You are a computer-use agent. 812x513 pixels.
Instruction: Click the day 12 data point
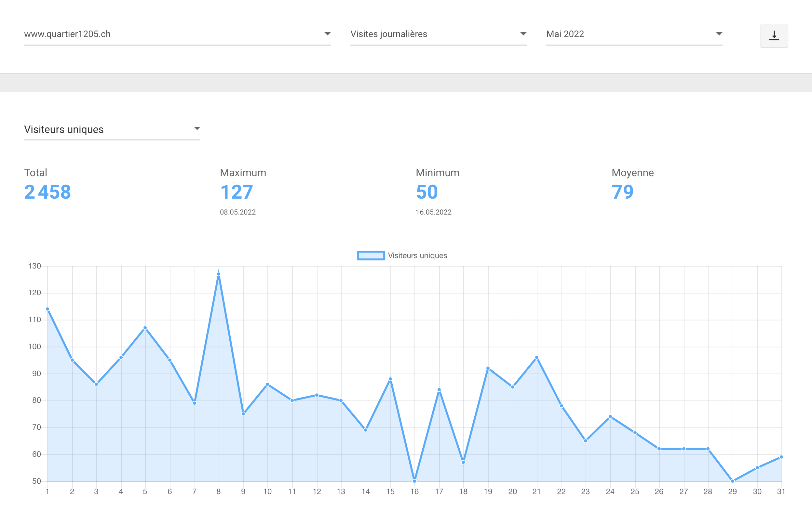point(317,395)
